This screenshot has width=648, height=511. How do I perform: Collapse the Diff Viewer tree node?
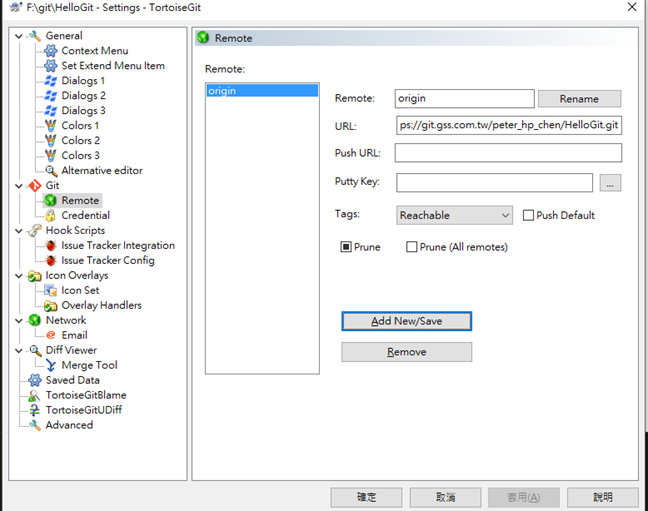19,351
